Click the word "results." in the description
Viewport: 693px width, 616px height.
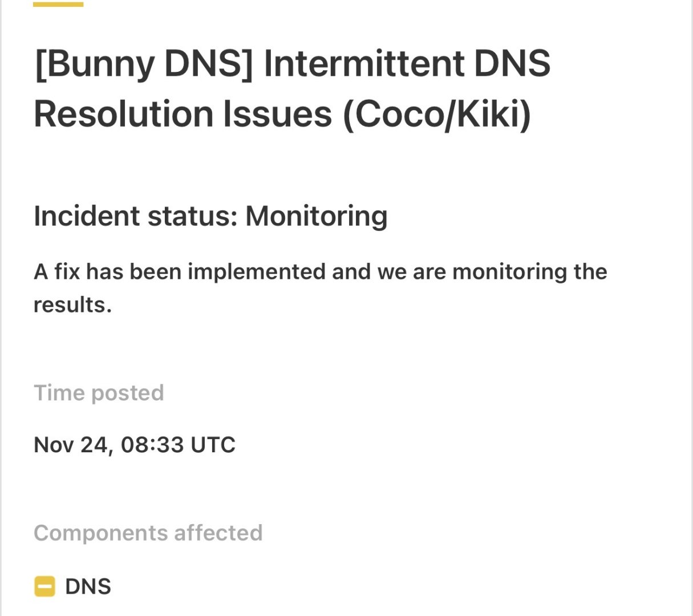[72, 305]
